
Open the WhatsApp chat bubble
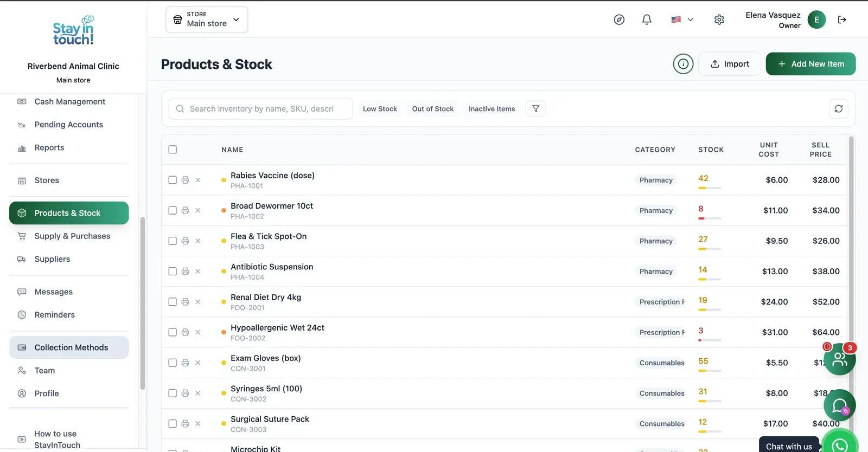[x=840, y=445]
